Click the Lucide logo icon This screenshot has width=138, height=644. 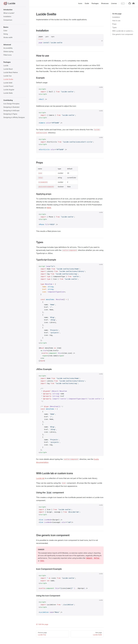pyautogui.click(x=5, y=4)
